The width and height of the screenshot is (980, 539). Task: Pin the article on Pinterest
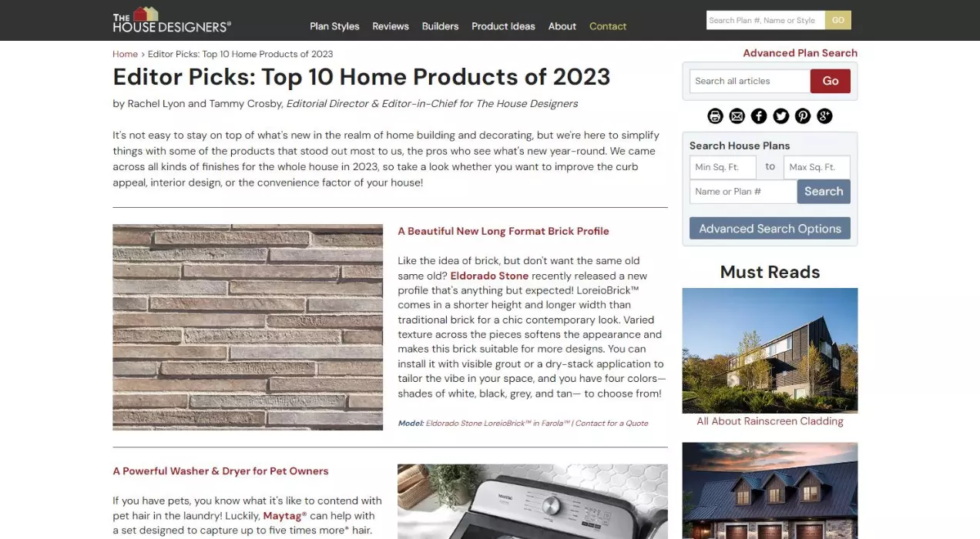coord(803,116)
